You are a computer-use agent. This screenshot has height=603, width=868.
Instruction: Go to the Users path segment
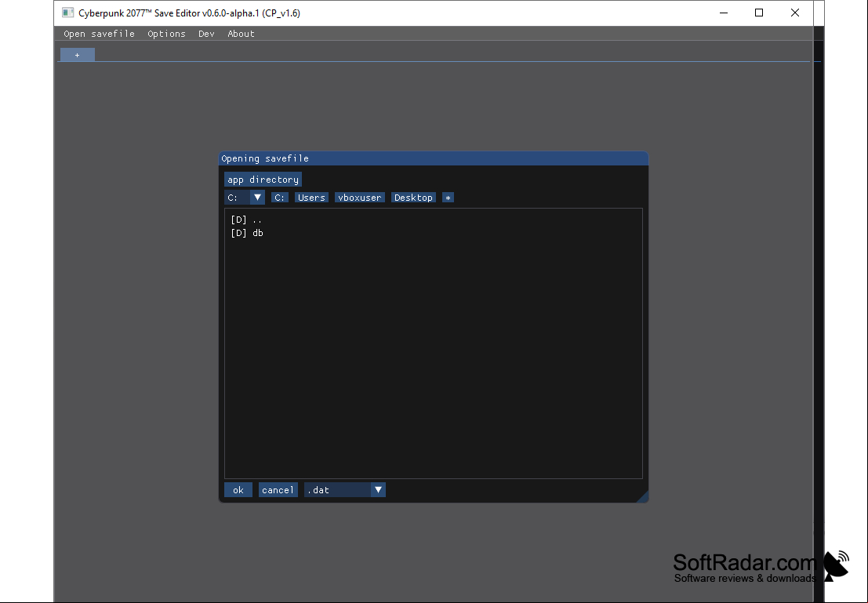(x=311, y=198)
